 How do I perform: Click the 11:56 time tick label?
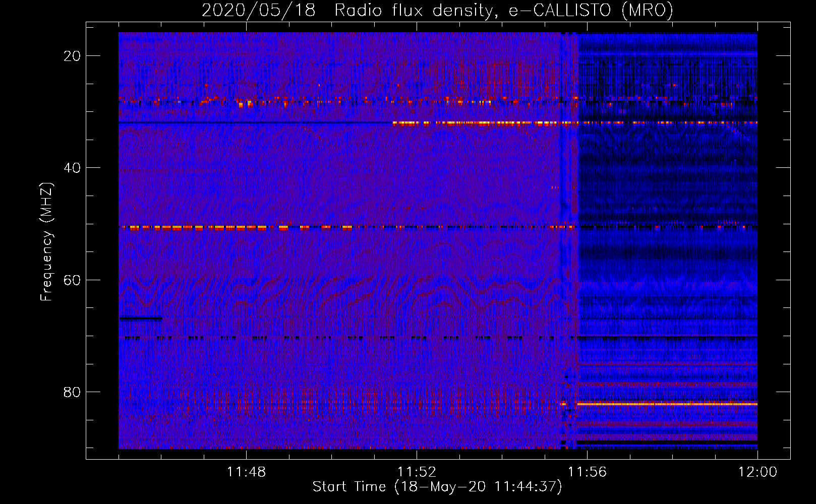tap(587, 472)
